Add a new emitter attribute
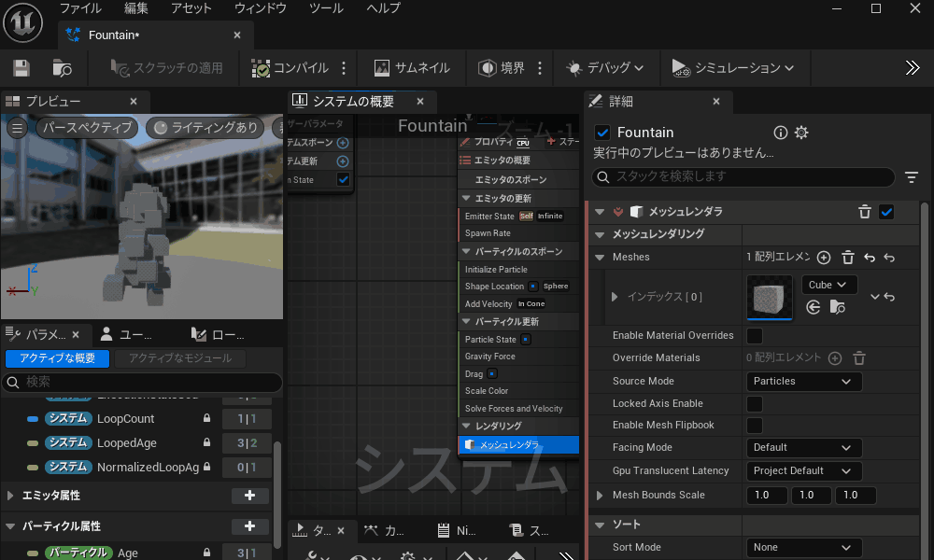Image resolution: width=934 pixels, height=560 pixels. point(249,496)
